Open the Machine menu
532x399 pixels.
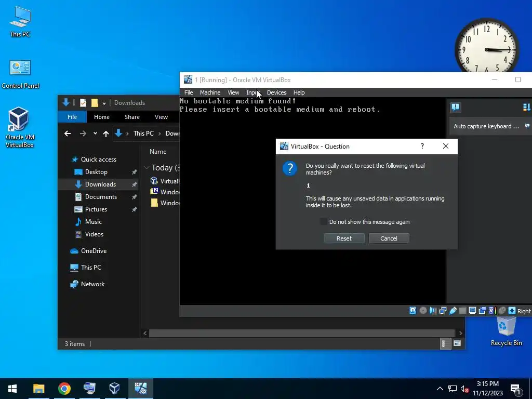[x=210, y=92]
